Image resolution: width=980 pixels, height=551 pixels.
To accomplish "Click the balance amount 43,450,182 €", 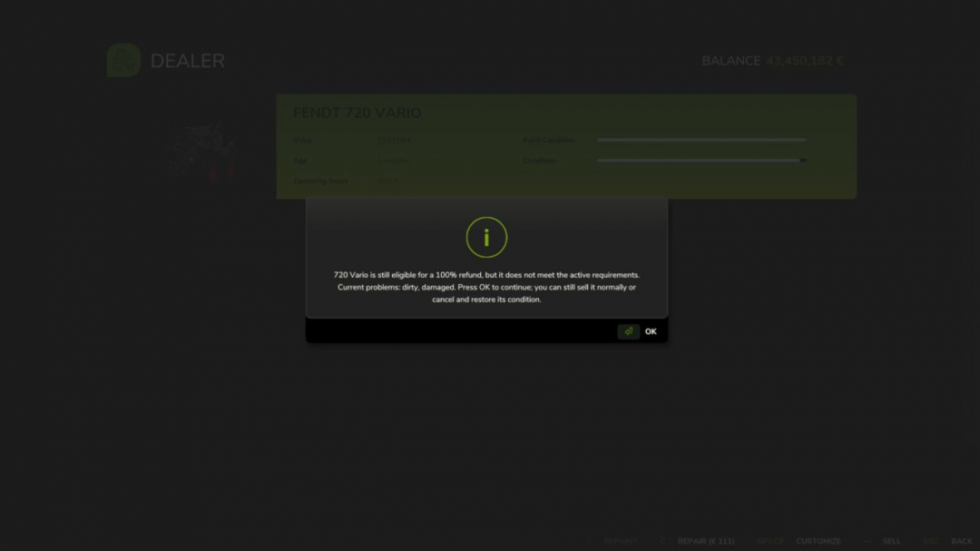I will pos(804,61).
